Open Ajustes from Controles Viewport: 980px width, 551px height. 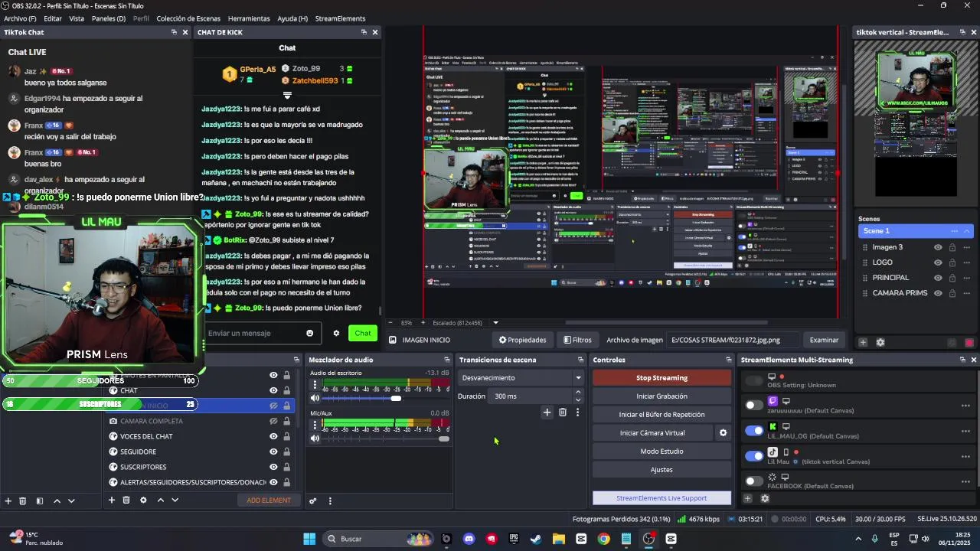point(661,470)
